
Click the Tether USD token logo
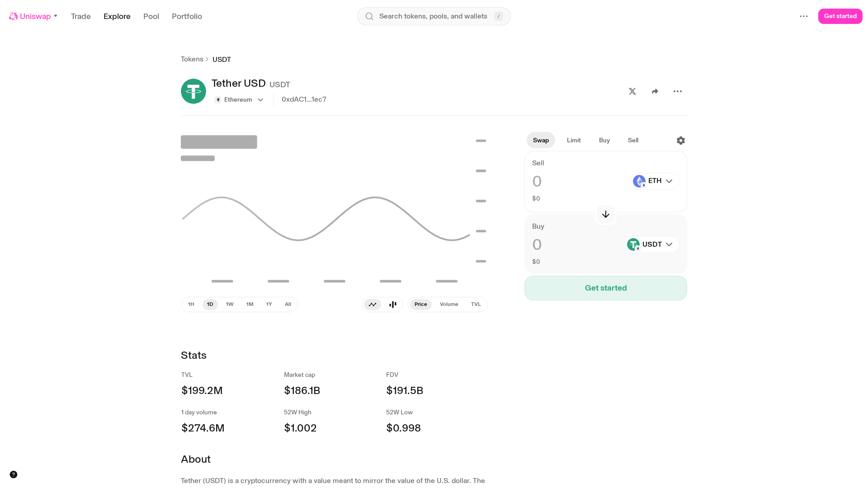tap(193, 91)
